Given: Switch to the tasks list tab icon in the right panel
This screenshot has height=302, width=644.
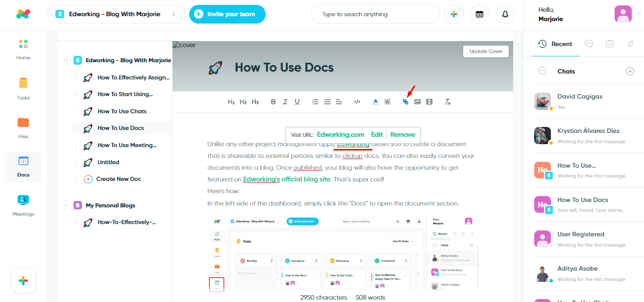Looking at the screenshot, I should (x=609, y=44).
